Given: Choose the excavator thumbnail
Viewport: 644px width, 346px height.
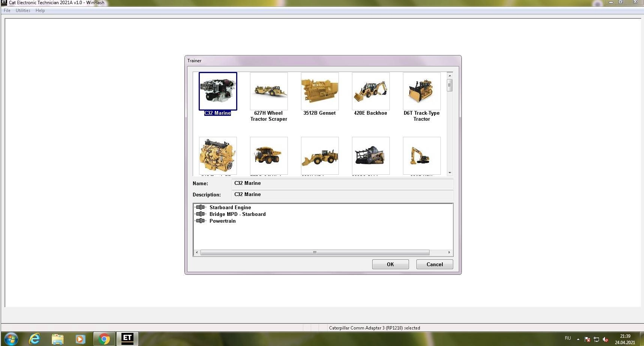Looking at the screenshot, I should (x=422, y=156).
